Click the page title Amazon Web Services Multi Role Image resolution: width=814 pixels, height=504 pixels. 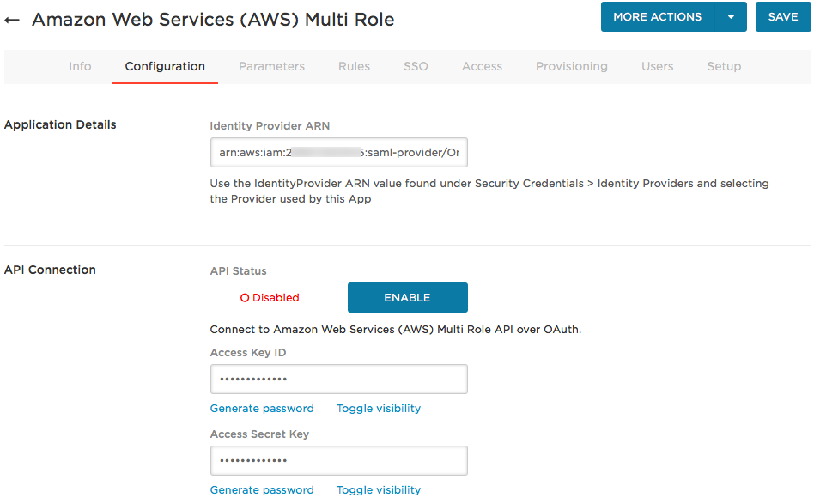point(213,20)
